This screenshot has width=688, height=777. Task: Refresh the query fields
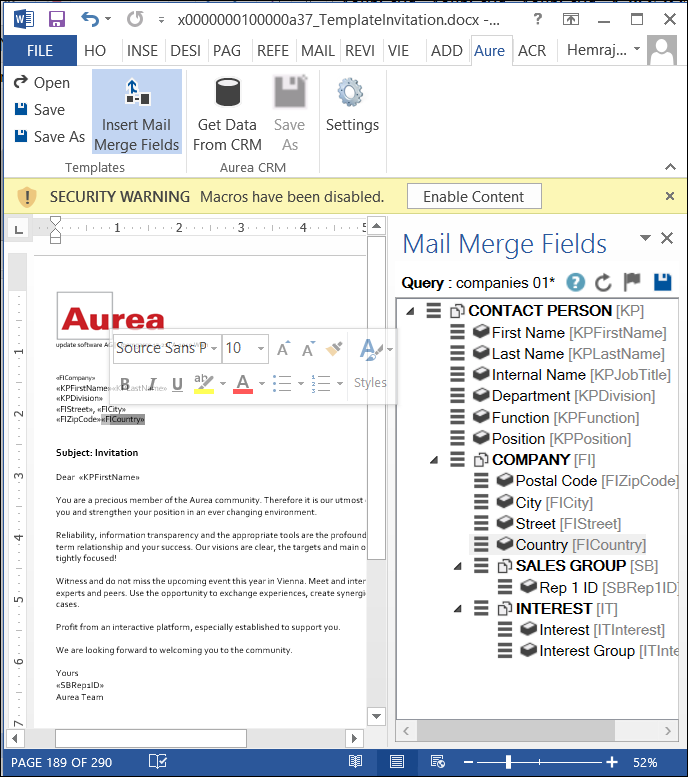(603, 282)
